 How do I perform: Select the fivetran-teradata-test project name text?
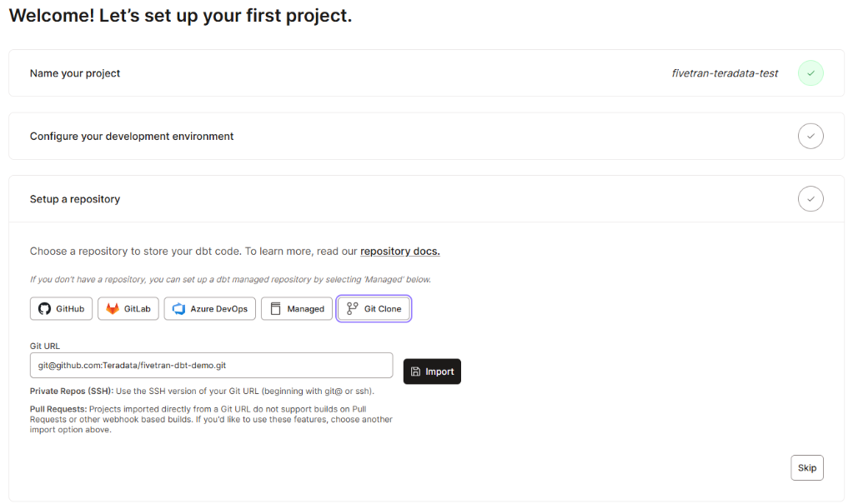click(x=725, y=72)
